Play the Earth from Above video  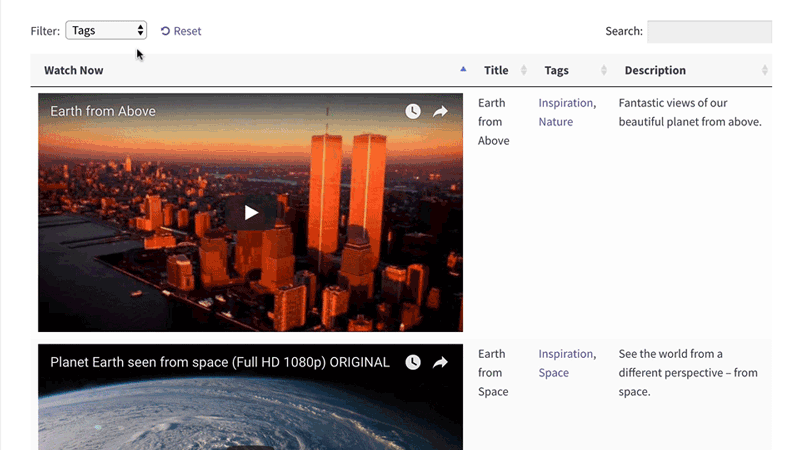251,212
